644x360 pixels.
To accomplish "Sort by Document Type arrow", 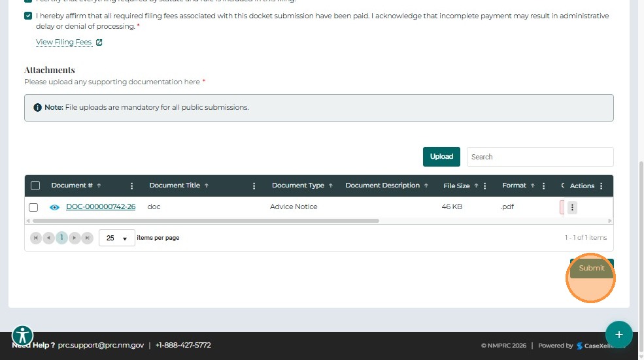I will [331, 186].
